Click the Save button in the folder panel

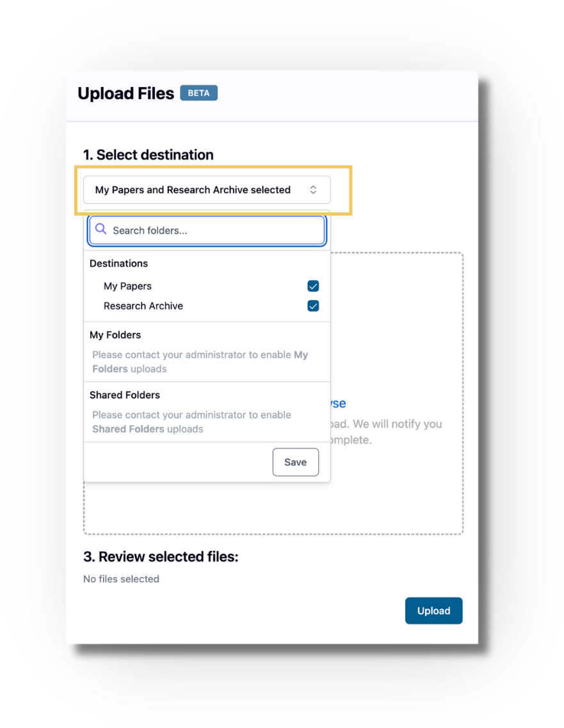tap(296, 462)
